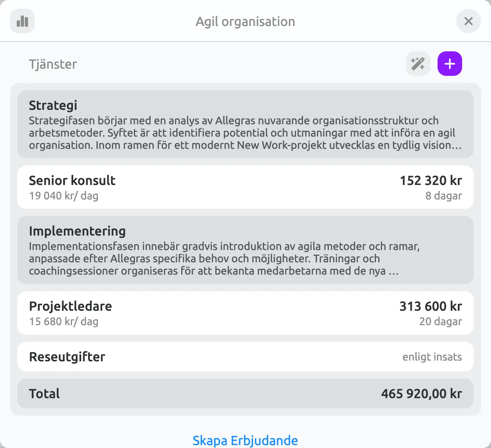Viewport: 491px width, 448px height.
Task: Open the Implementering section card
Action: coord(245,250)
